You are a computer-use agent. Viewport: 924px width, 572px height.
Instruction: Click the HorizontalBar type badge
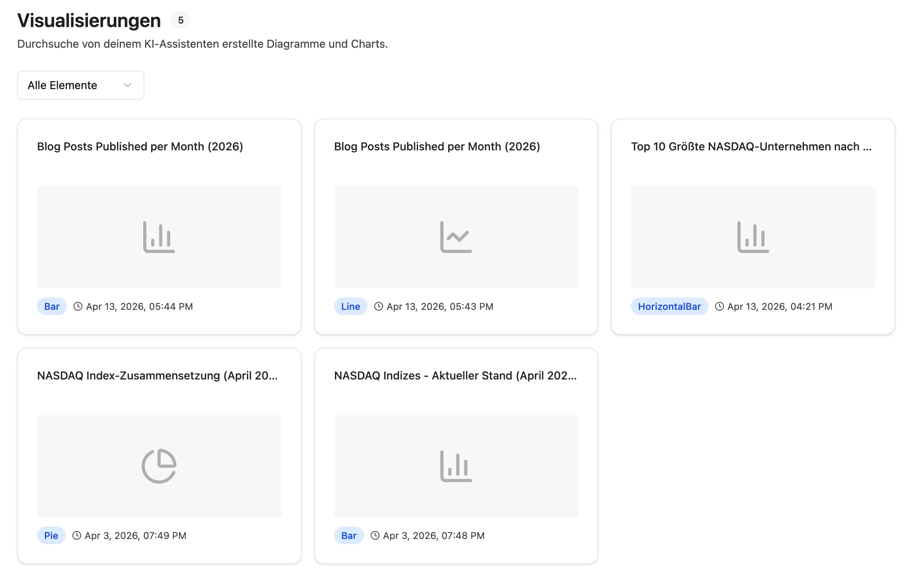pyautogui.click(x=669, y=306)
